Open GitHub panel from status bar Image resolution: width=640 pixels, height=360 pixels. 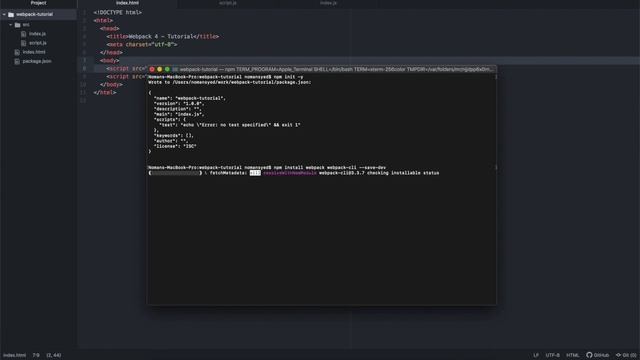click(x=598, y=355)
